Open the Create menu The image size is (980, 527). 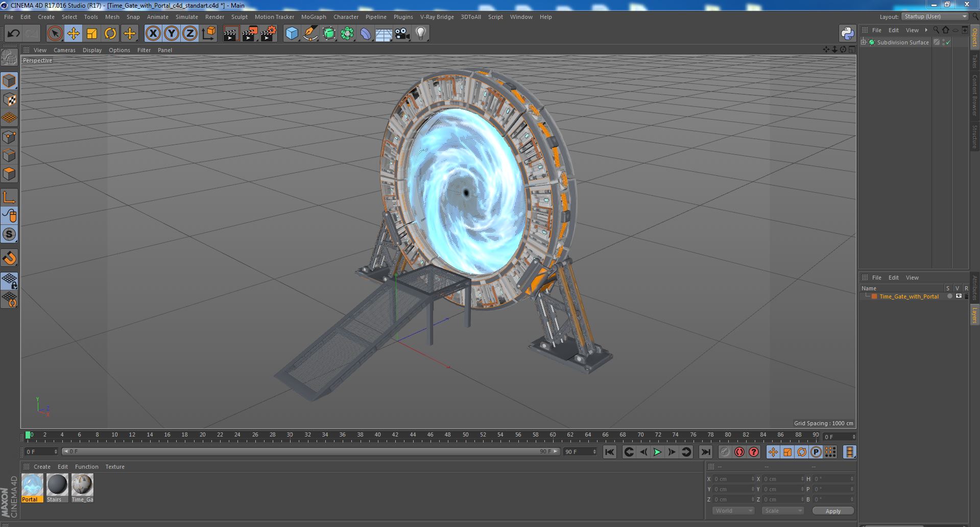click(46, 17)
